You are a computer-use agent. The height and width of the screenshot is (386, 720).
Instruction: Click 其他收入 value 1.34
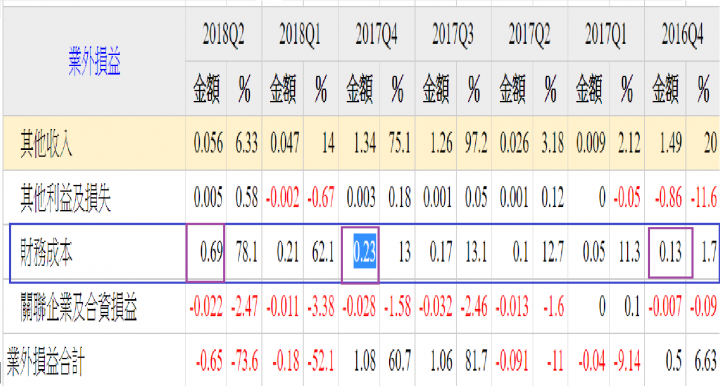pos(365,143)
